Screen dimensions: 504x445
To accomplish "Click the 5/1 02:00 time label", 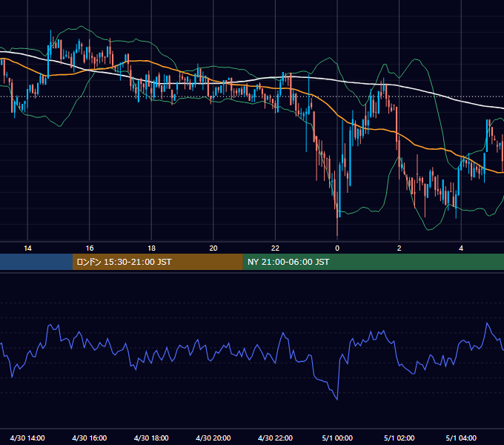I will pyautogui.click(x=399, y=438).
